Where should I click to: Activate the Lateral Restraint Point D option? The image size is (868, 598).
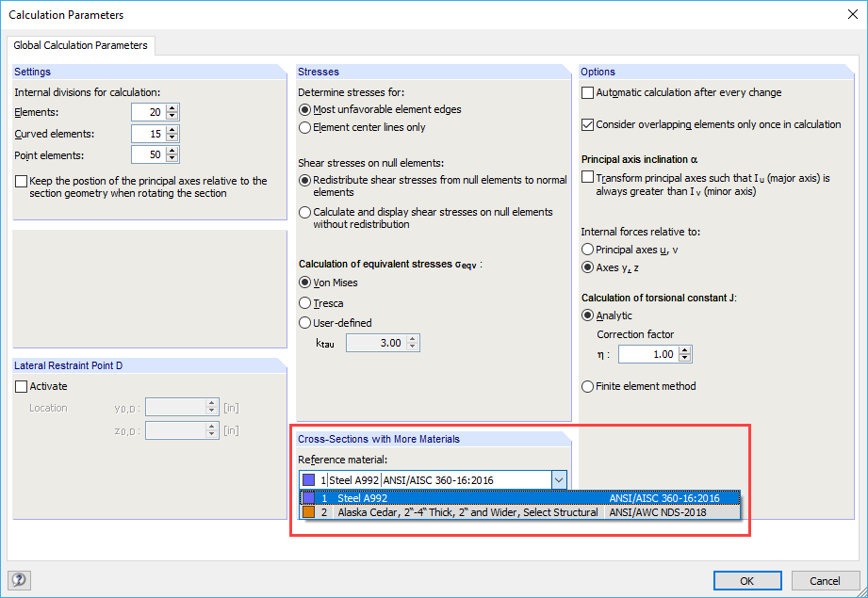pyautogui.click(x=20, y=386)
